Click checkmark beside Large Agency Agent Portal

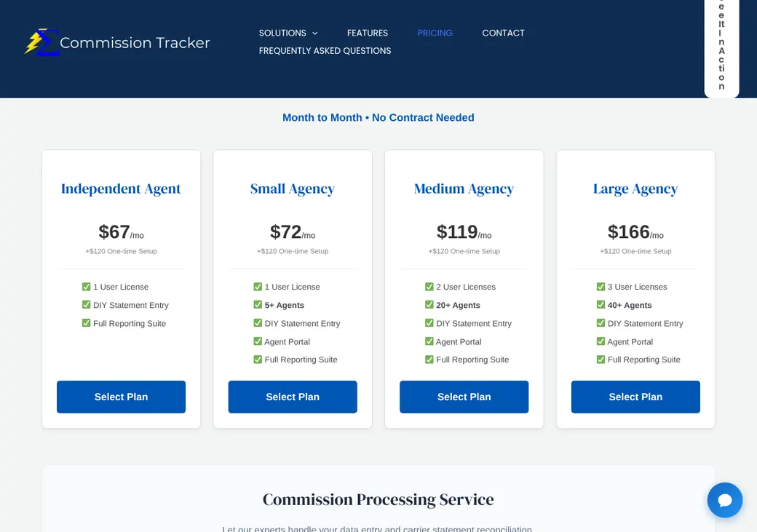pos(601,341)
